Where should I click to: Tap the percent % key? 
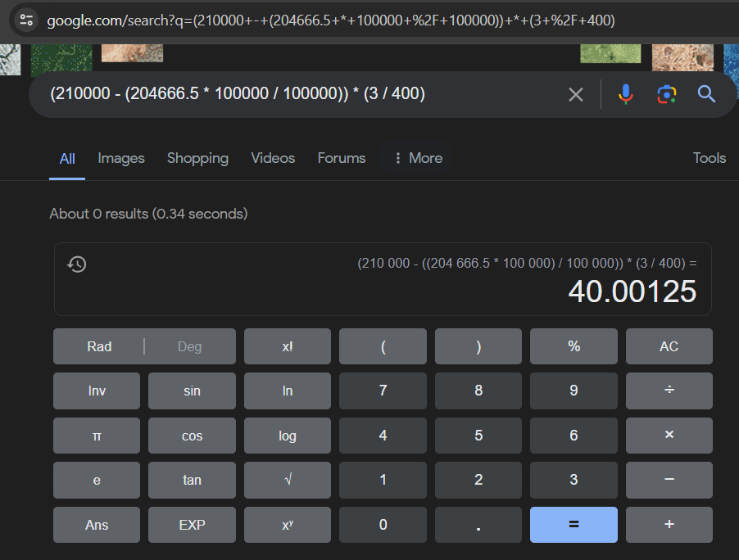click(x=574, y=346)
